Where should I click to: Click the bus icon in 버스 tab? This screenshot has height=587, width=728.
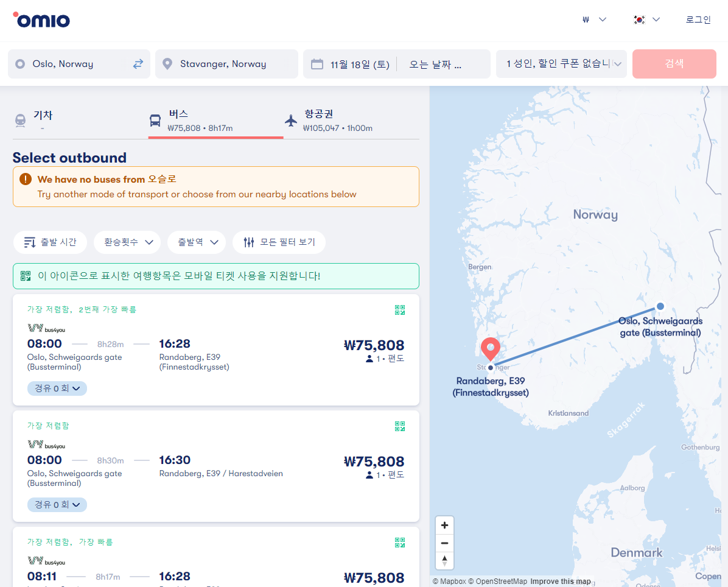click(155, 121)
